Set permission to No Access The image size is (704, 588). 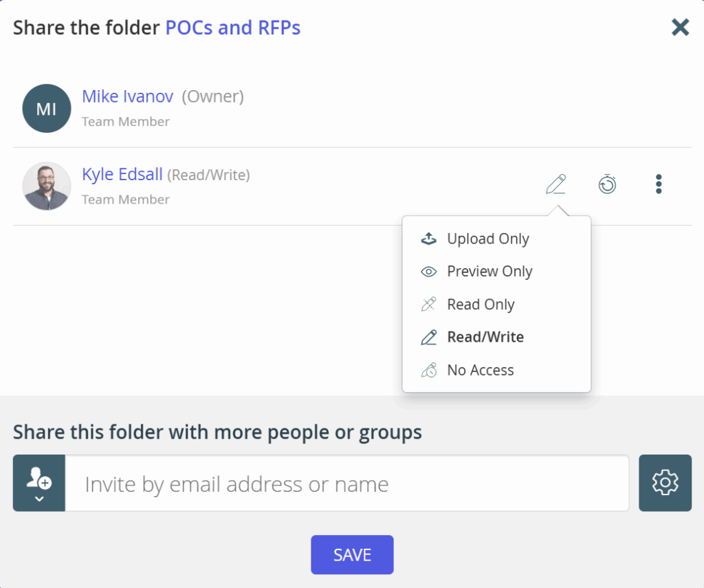pyautogui.click(x=480, y=370)
